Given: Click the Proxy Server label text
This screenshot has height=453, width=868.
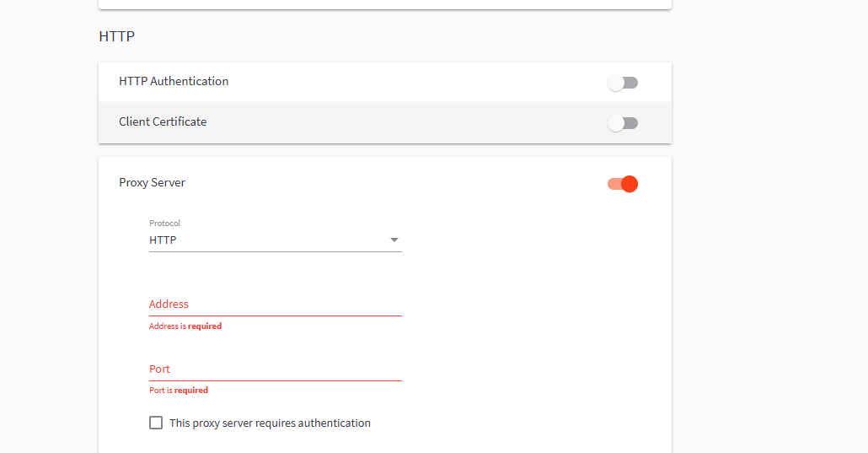Looking at the screenshot, I should pyautogui.click(x=152, y=183).
